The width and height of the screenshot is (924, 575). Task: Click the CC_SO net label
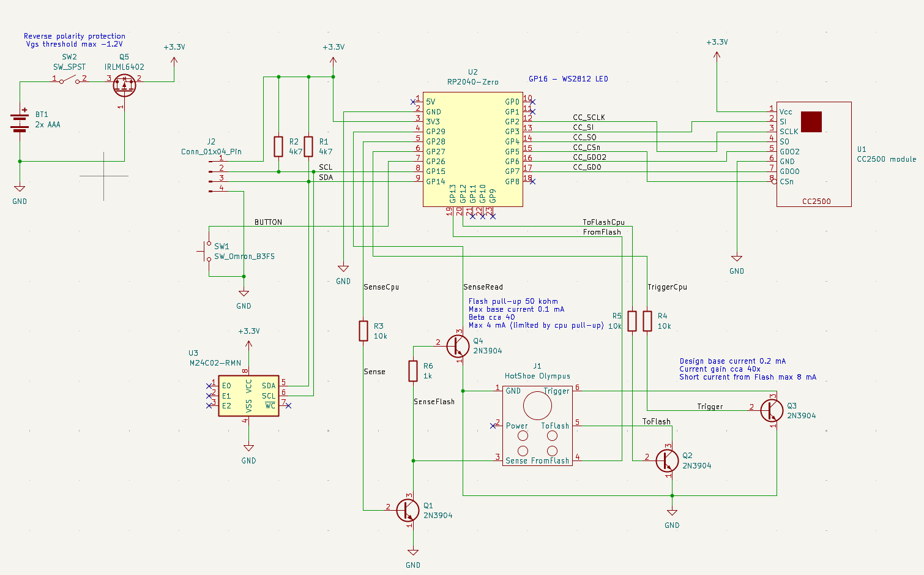point(584,137)
